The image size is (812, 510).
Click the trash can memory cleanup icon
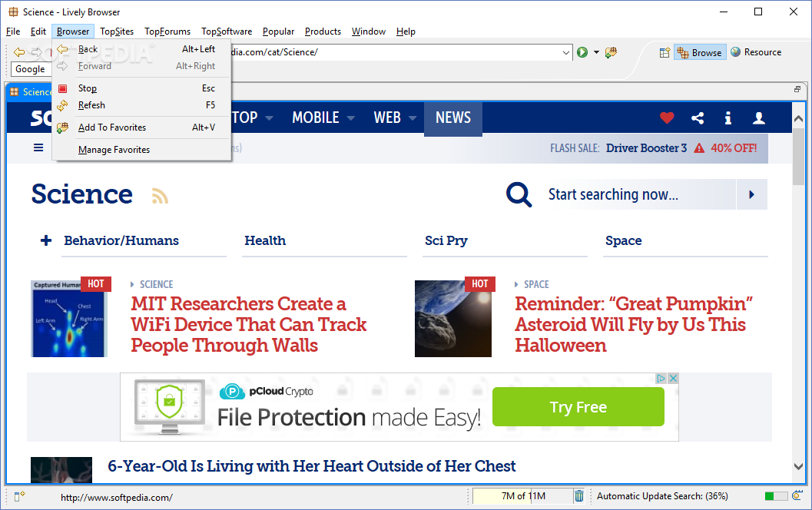pyautogui.click(x=579, y=496)
